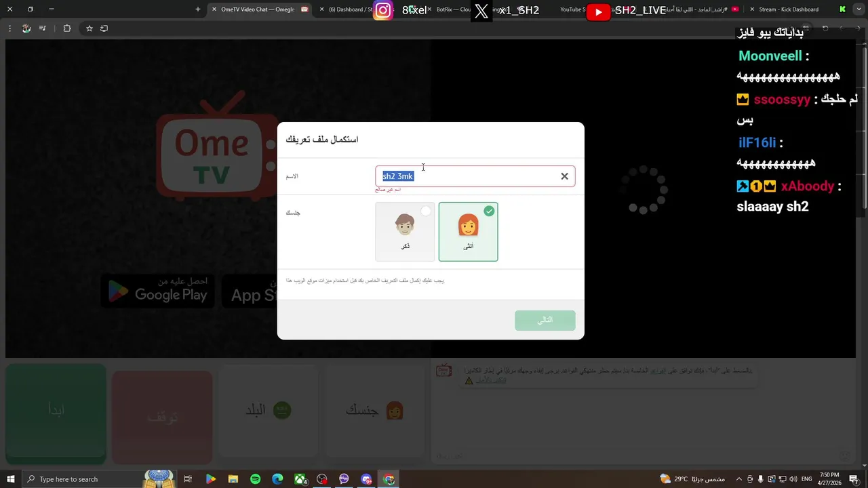The image size is (868, 488).
Task: Open the browser profile avatar
Action: click(x=26, y=28)
